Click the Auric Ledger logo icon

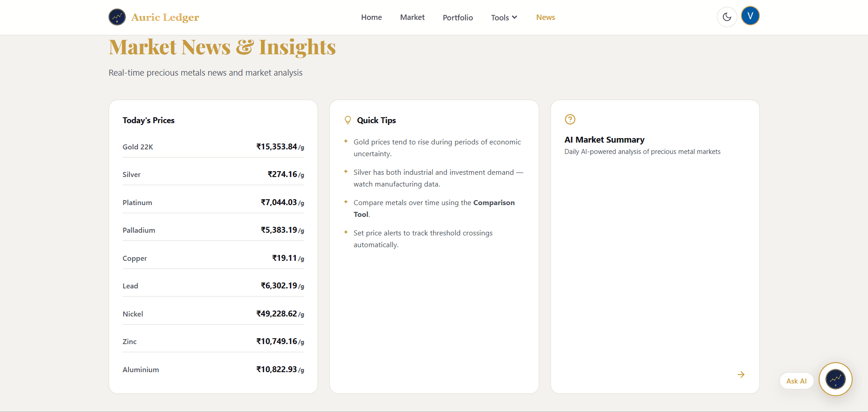click(x=117, y=17)
